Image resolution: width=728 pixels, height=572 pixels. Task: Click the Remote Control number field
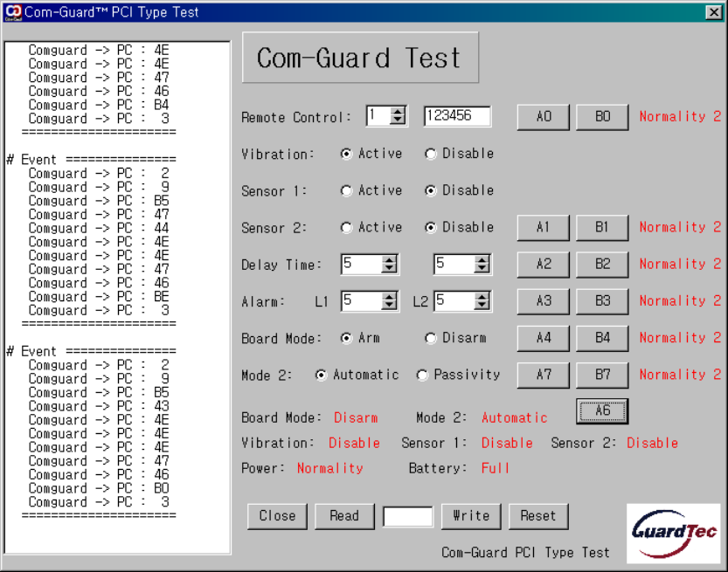(x=378, y=116)
